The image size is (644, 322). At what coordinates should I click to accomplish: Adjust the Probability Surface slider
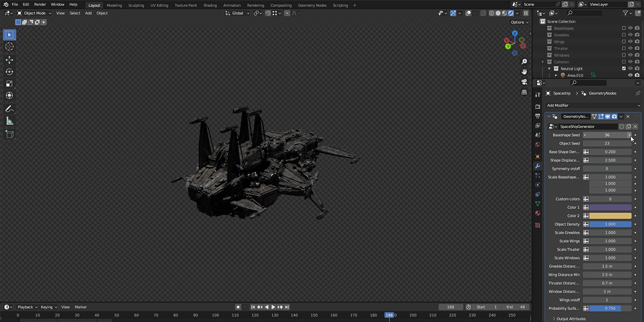[x=610, y=309]
